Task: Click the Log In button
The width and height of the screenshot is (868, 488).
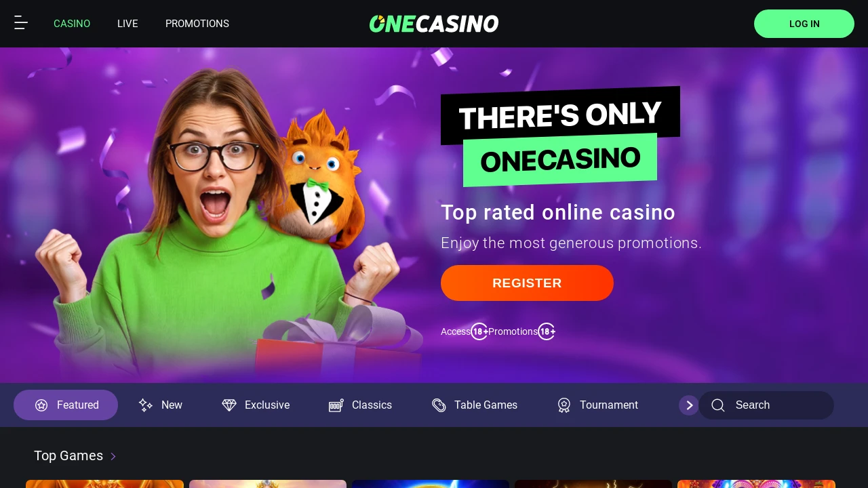Action: pyautogui.click(x=804, y=24)
